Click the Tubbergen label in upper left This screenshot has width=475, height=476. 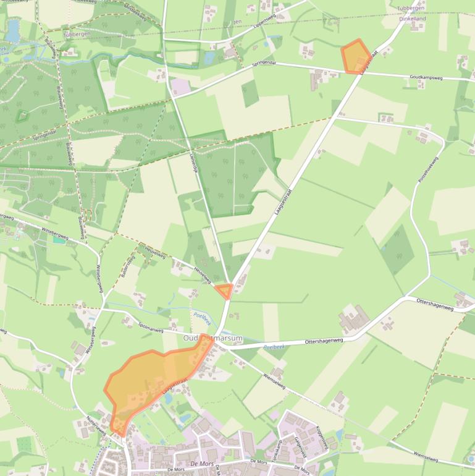tap(77, 34)
